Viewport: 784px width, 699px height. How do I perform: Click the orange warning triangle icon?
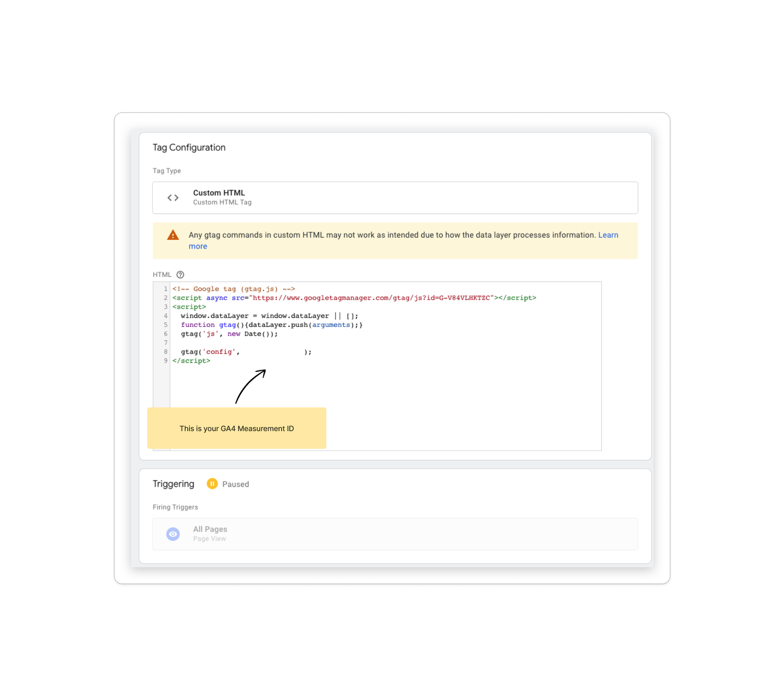tap(173, 235)
